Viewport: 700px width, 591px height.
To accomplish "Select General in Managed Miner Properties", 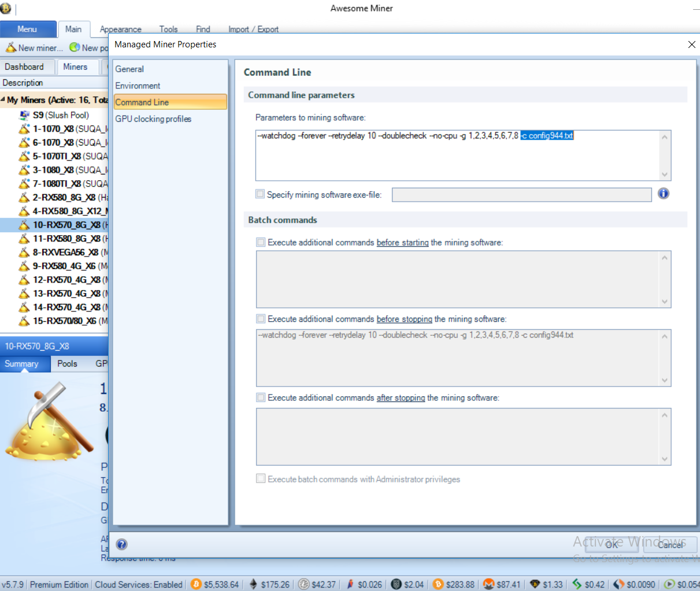I will pyautogui.click(x=170, y=69).
